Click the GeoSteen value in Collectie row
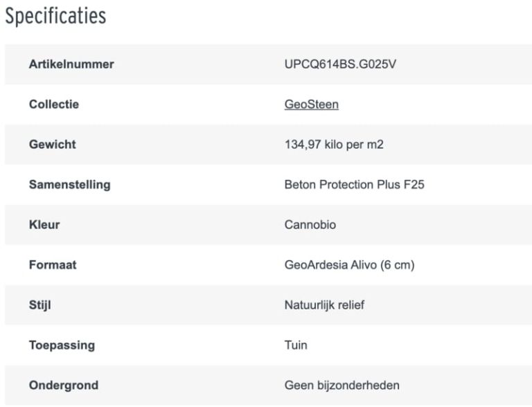Image resolution: width=532 pixels, height=407 pixels. pos(311,105)
